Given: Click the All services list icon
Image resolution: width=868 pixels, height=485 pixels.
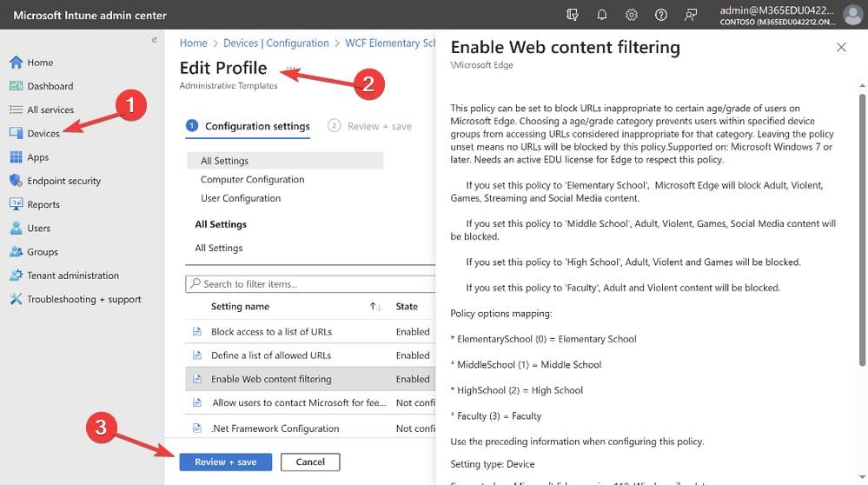Looking at the screenshot, I should [x=16, y=110].
